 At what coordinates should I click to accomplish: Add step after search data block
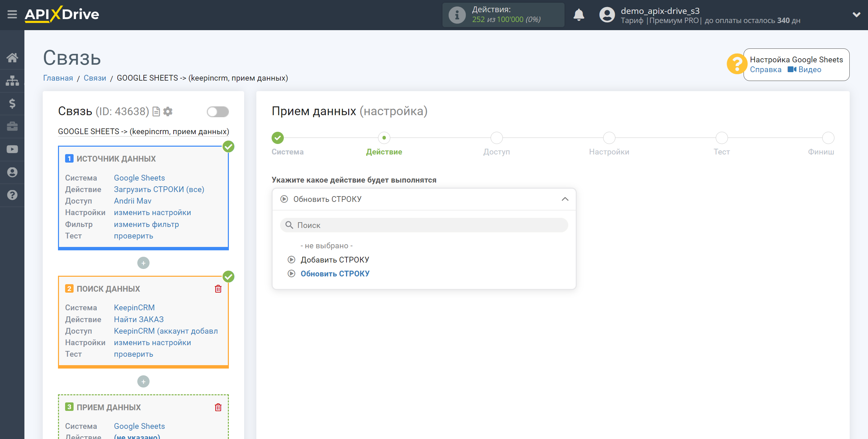pyautogui.click(x=143, y=382)
